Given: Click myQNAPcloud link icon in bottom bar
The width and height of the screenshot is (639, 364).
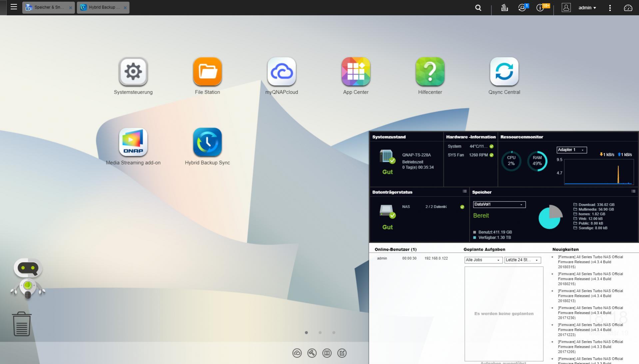Looking at the screenshot, I should coord(297,353).
